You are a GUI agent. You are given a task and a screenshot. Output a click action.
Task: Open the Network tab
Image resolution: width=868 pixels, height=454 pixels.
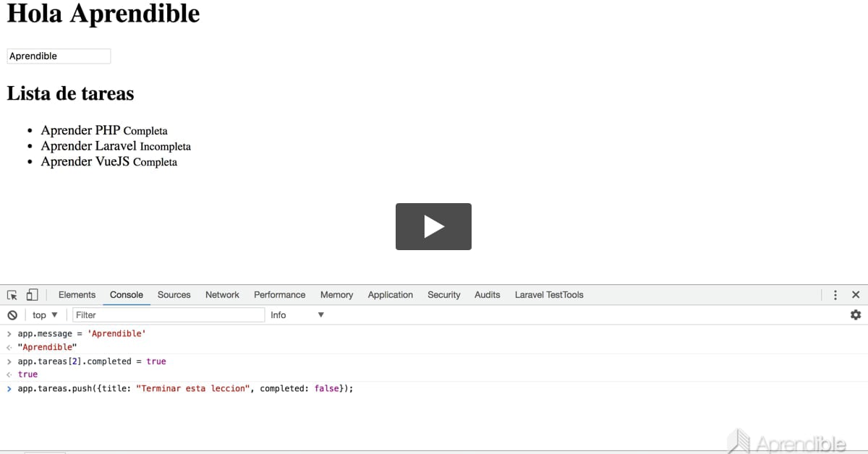[222, 295]
